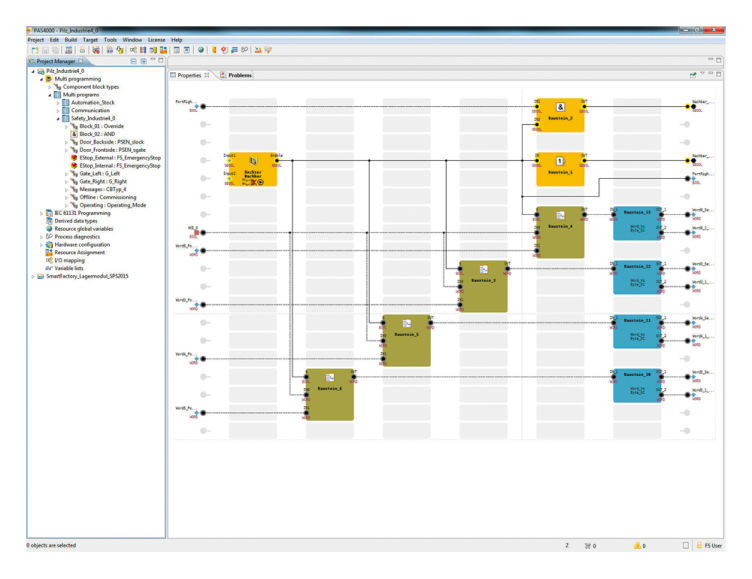
Task: Open the Build menu
Action: pos(70,39)
